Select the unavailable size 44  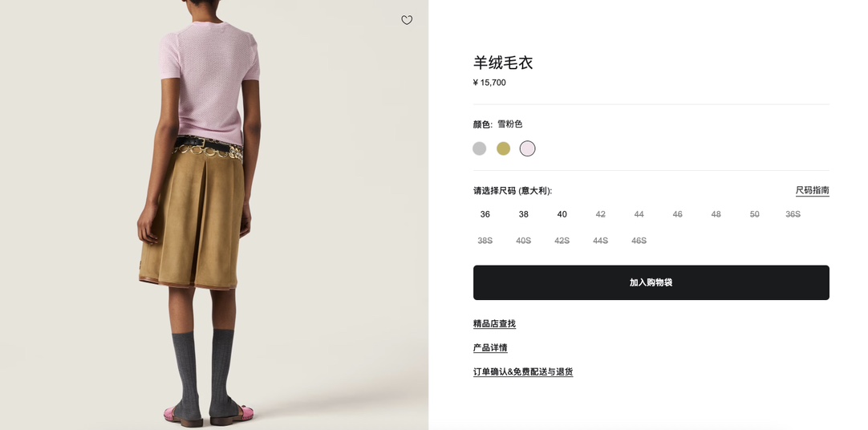(639, 214)
